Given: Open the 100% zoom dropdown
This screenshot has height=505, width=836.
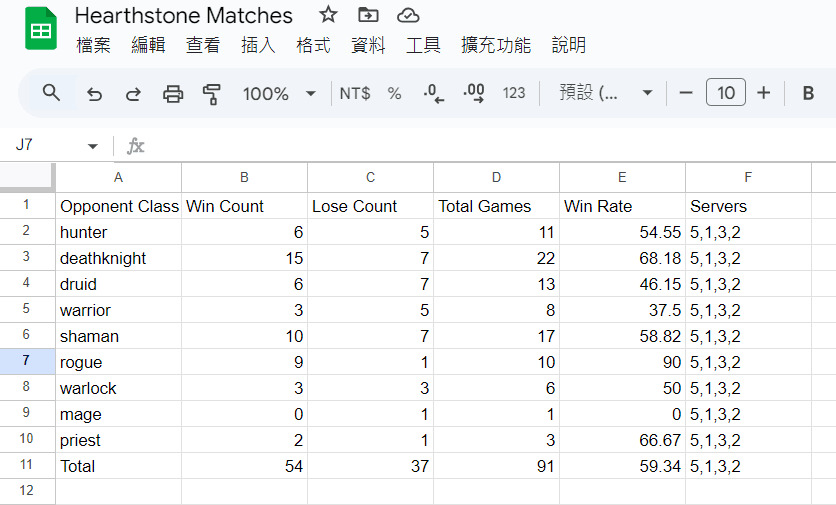Looking at the screenshot, I should pyautogui.click(x=279, y=94).
